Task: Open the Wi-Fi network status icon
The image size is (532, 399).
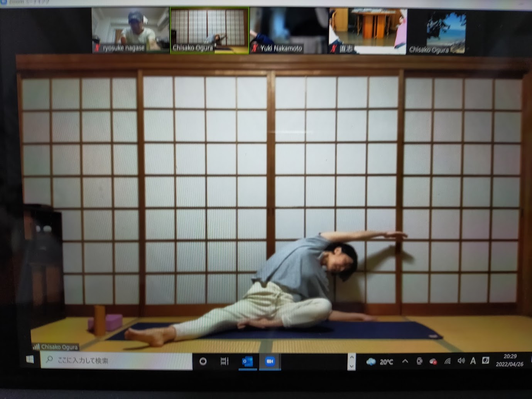Action: 448,361
